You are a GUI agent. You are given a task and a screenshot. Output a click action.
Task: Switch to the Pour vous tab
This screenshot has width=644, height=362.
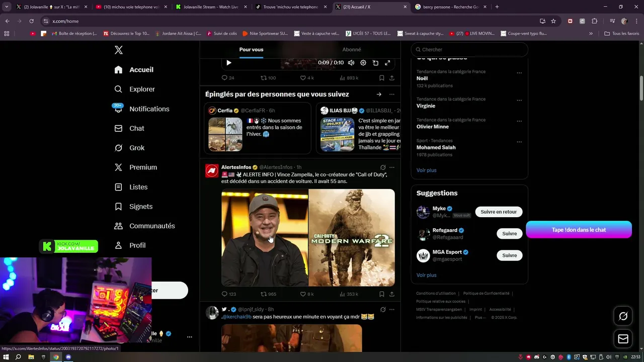point(251,49)
